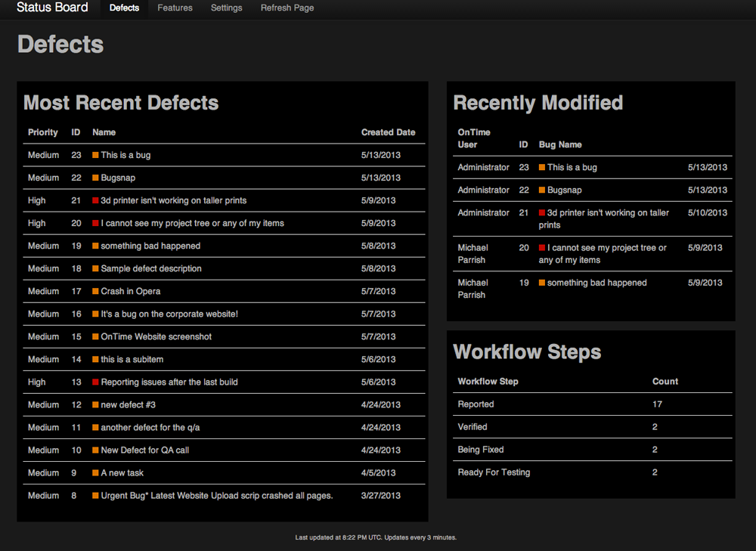This screenshot has height=551, width=756.
Task: Click the 'new defect #3' defect name
Action: (x=129, y=404)
